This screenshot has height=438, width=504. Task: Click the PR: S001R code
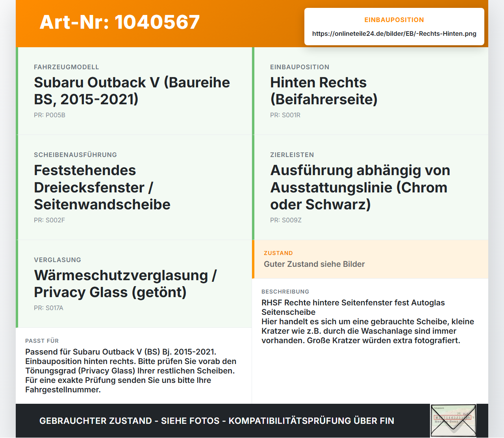[x=285, y=115]
